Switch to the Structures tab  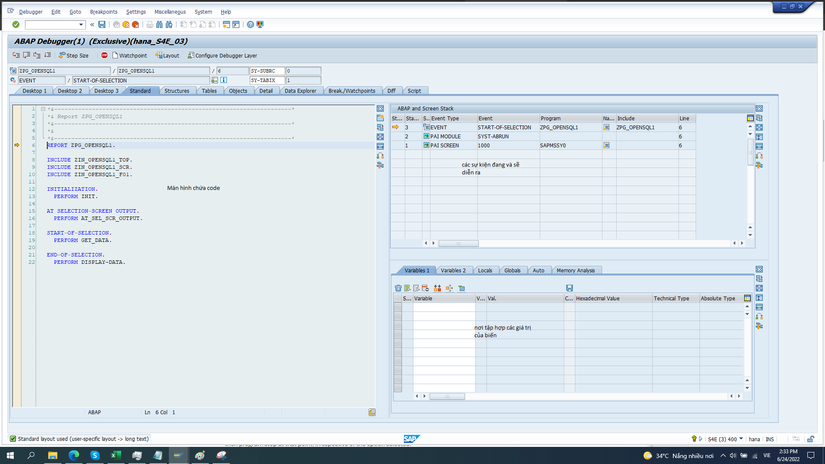pyautogui.click(x=176, y=90)
